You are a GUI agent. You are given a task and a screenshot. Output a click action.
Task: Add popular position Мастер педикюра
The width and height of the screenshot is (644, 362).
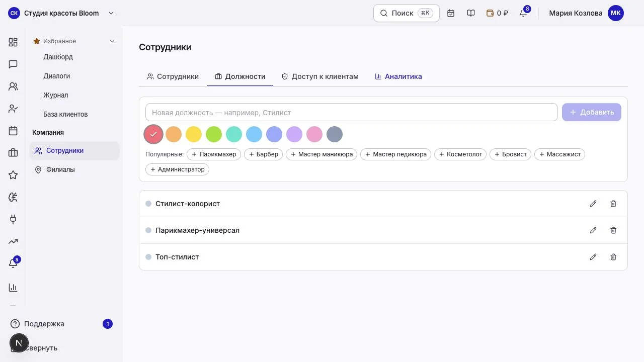coord(396,154)
